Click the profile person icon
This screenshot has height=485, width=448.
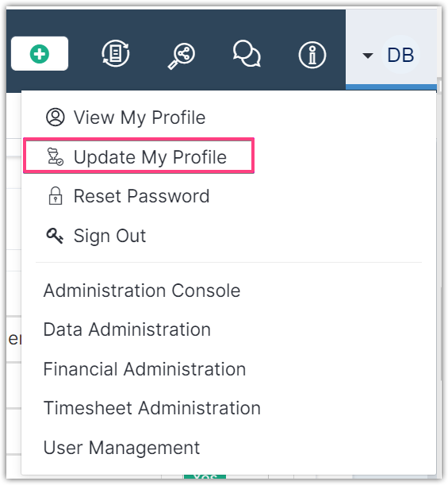(56, 117)
